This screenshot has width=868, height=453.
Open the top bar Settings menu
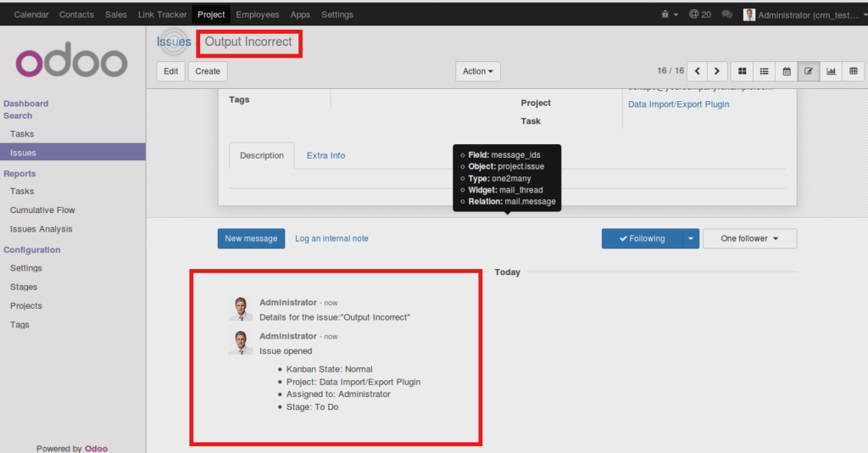[337, 14]
